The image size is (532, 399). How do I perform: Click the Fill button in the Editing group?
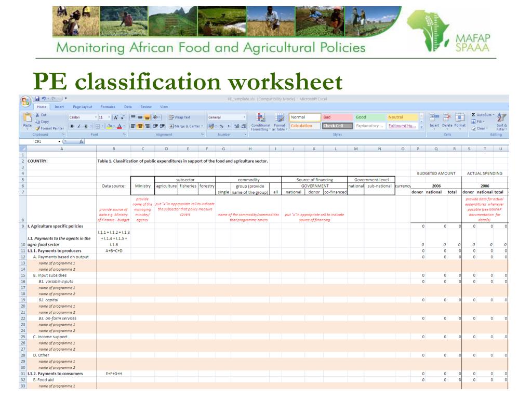click(478, 122)
